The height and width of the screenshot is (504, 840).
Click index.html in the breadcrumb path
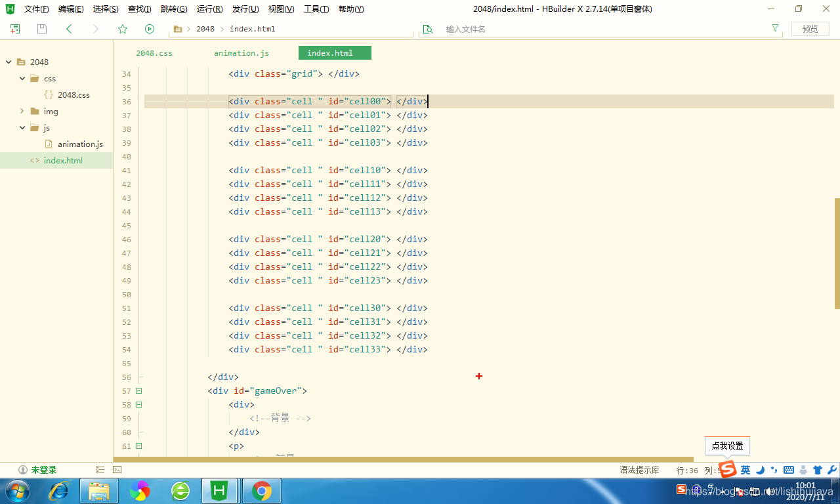point(253,29)
